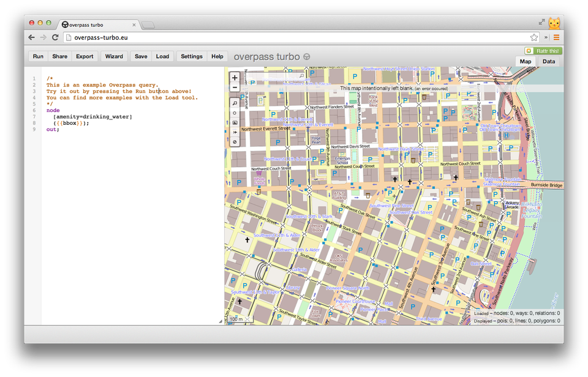This screenshot has width=588, height=377.
Task: Bookmark the page with the star icon
Action: point(533,37)
